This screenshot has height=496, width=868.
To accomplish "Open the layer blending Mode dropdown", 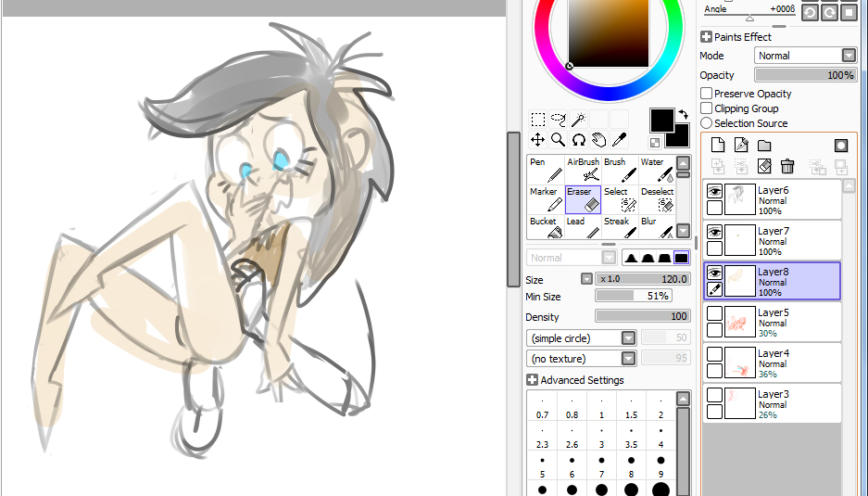I will pyautogui.click(x=805, y=56).
